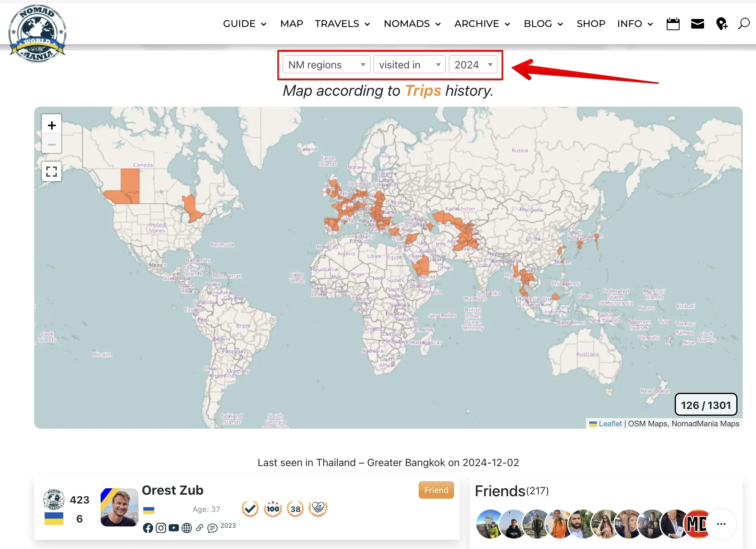
Task: Click Orest Zub's profile photo
Action: (119, 507)
